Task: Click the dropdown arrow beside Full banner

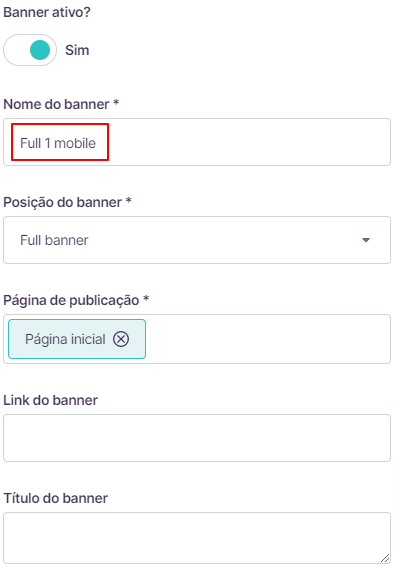Action: click(x=366, y=240)
